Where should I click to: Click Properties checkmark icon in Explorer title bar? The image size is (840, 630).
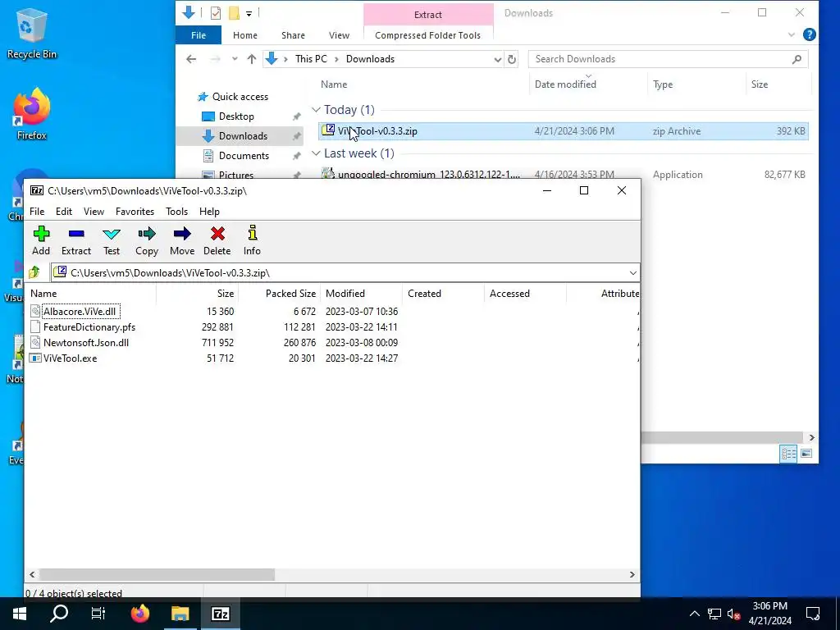point(216,13)
